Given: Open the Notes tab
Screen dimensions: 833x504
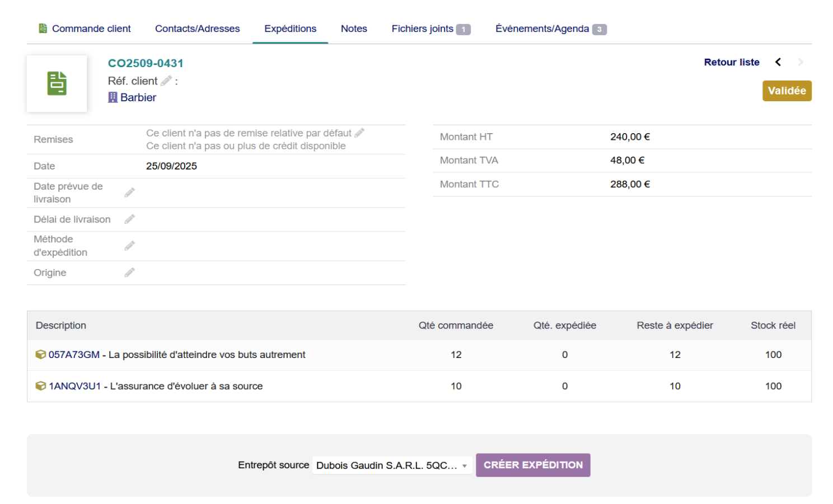Looking at the screenshot, I should click(354, 29).
